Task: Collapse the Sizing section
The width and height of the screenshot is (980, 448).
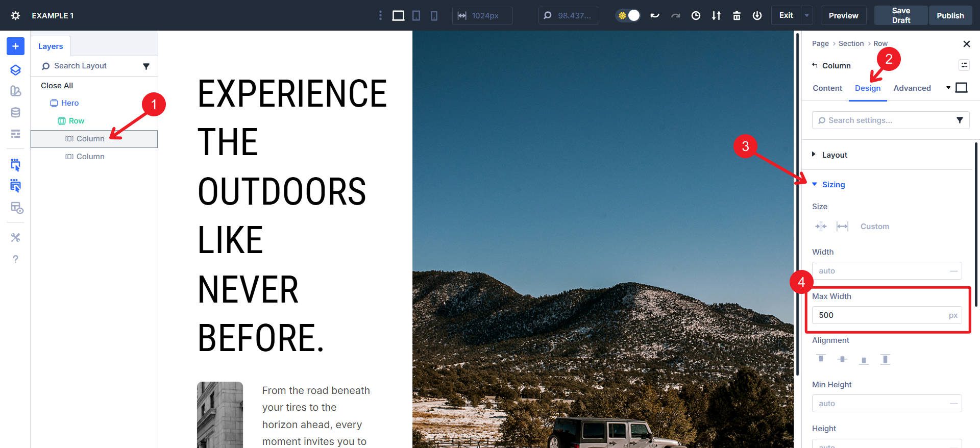Action: pos(833,185)
